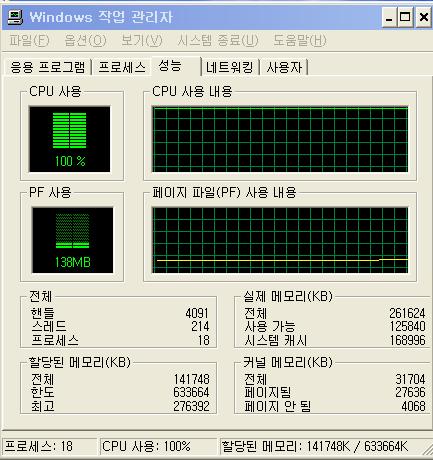The width and height of the screenshot is (433, 460).
Task: Switch to the 프로세스 tab
Action: (x=122, y=67)
